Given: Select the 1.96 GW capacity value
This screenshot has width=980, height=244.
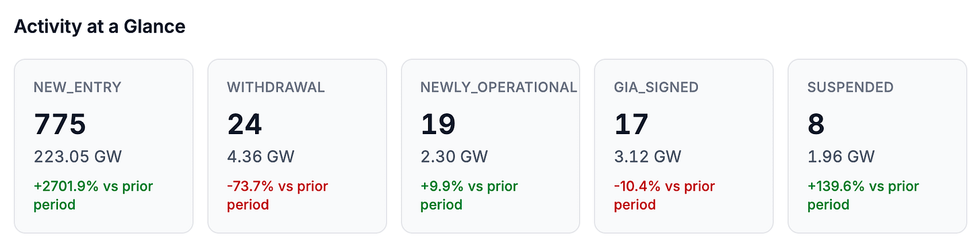Looking at the screenshot, I should (x=841, y=157).
